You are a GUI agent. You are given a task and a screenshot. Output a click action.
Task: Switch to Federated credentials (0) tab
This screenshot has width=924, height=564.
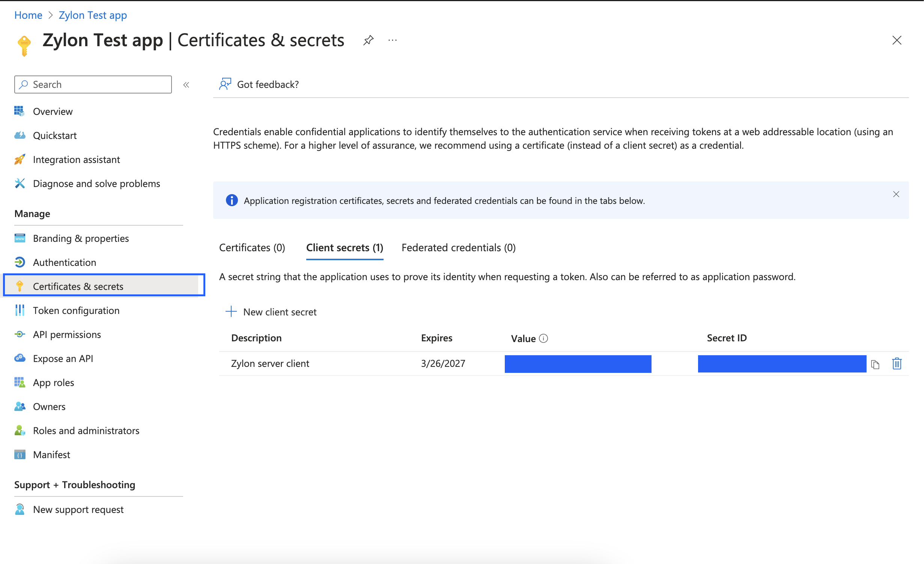458,248
